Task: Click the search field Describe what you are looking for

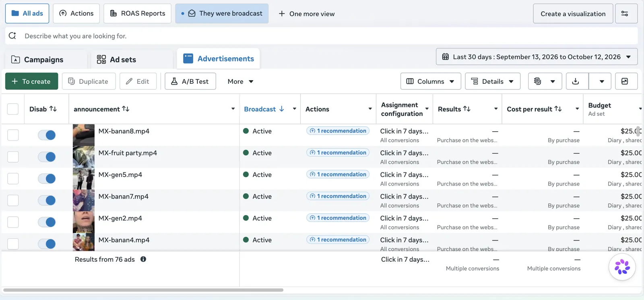Action: (x=321, y=36)
